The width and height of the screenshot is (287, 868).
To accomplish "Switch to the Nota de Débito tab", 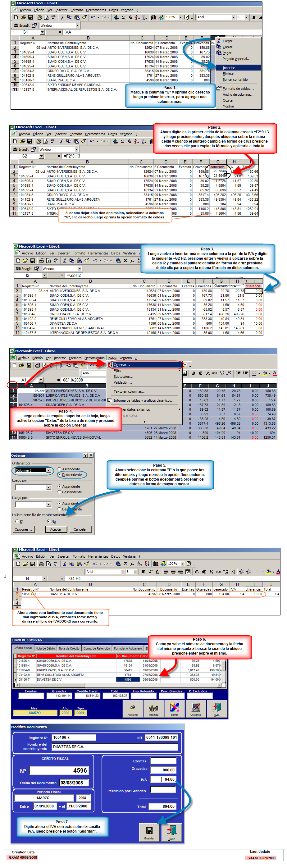I will pos(45,648).
